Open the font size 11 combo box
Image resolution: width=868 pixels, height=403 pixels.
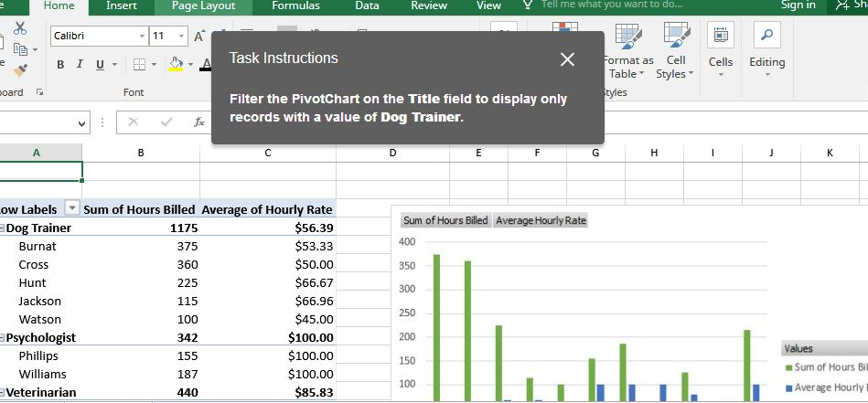pyautogui.click(x=169, y=36)
